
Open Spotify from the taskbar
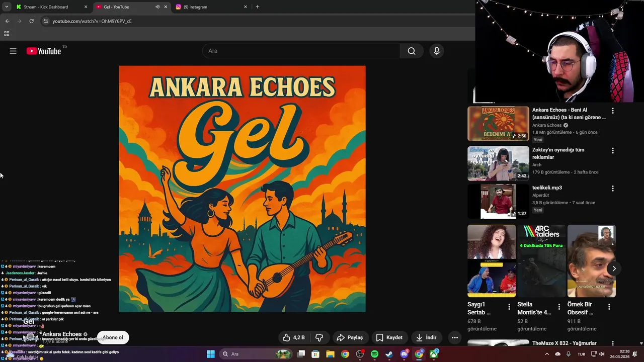point(374,354)
